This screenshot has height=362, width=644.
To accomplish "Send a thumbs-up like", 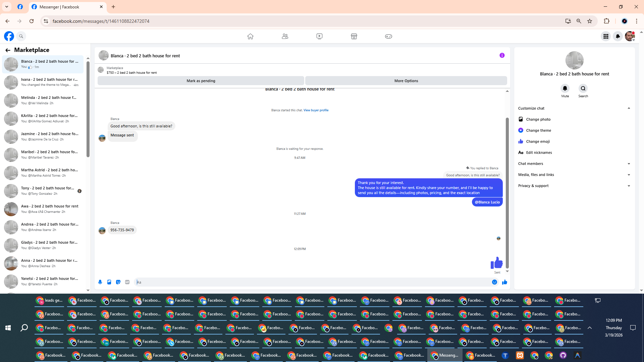I will [x=504, y=282].
